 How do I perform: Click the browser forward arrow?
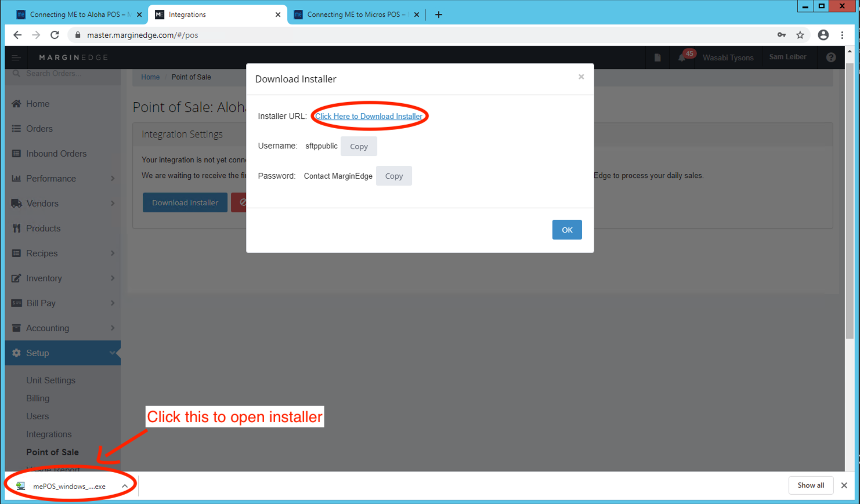(36, 35)
